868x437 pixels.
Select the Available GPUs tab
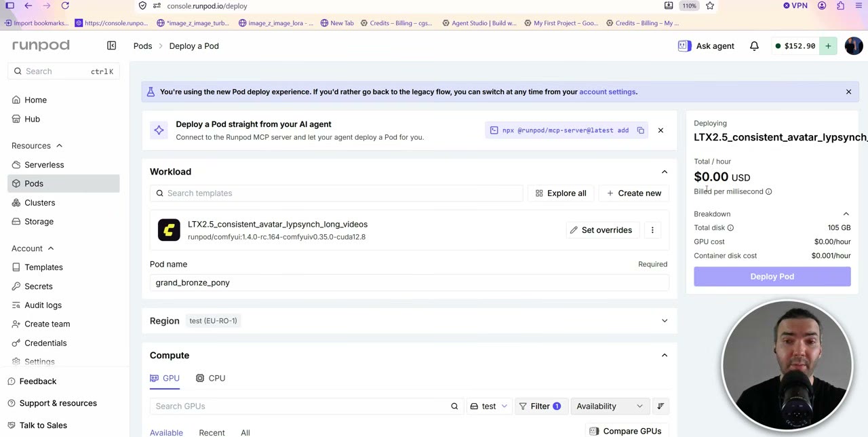coord(166,432)
